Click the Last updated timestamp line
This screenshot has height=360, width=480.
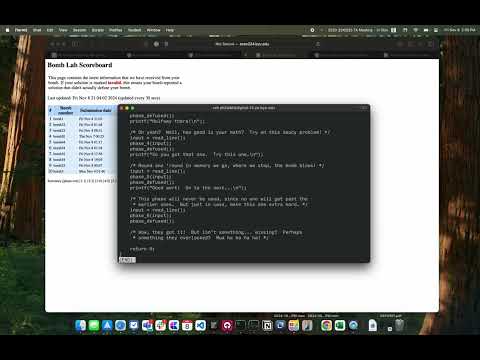[x=104, y=98]
